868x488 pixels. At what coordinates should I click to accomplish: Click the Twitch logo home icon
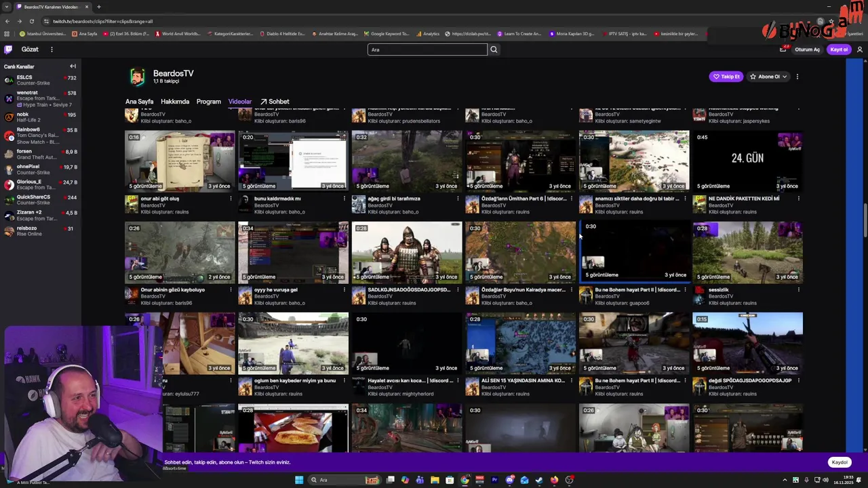[8, 49]
